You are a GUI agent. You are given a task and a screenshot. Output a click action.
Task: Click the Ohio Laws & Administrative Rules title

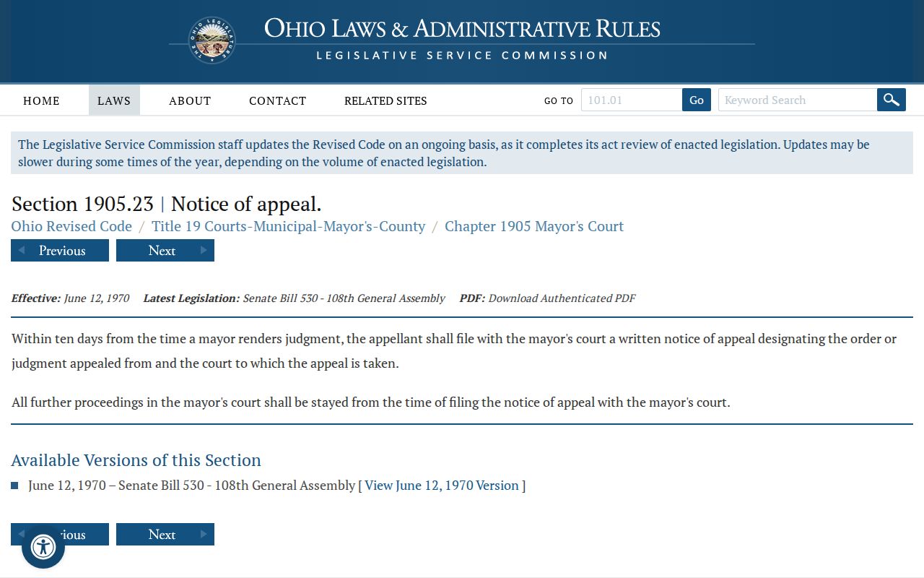coord(462,29)
